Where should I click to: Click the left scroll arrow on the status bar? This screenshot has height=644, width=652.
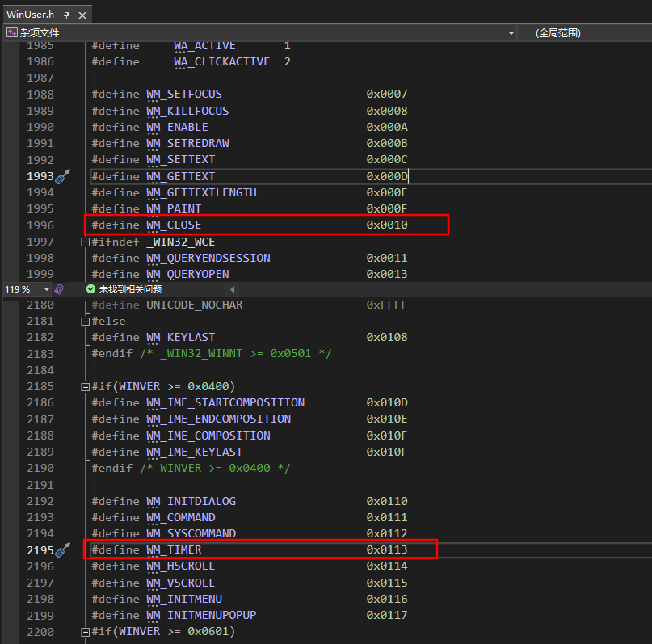point(232,288)
